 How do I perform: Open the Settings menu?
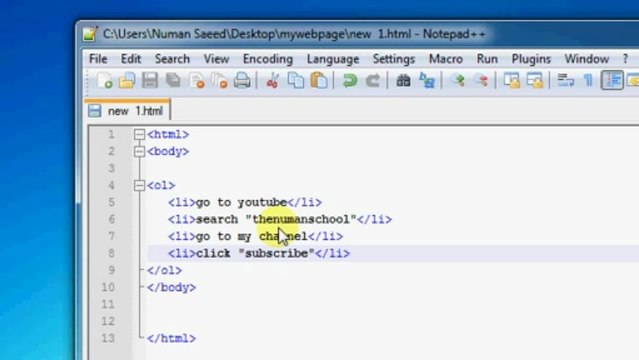point(394,59)
